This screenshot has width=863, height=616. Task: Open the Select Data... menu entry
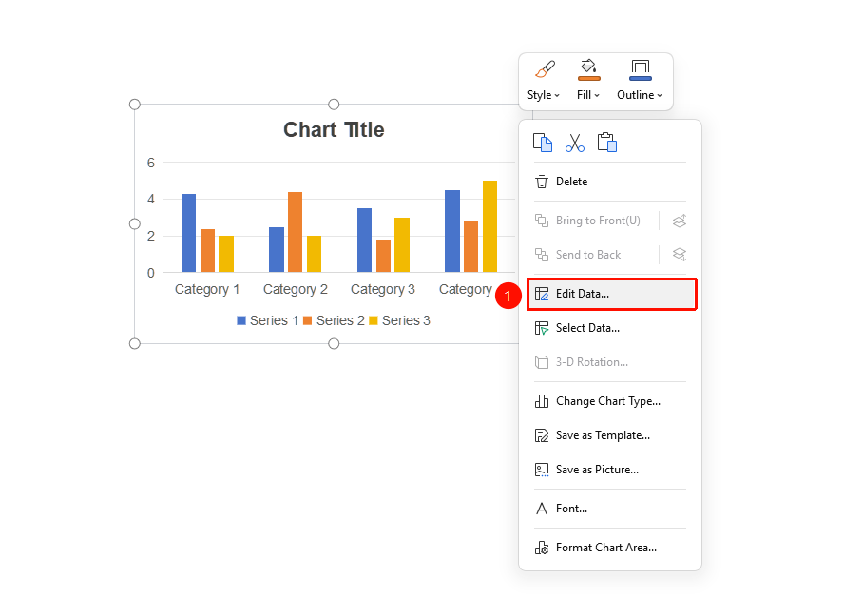coord(610,328)
